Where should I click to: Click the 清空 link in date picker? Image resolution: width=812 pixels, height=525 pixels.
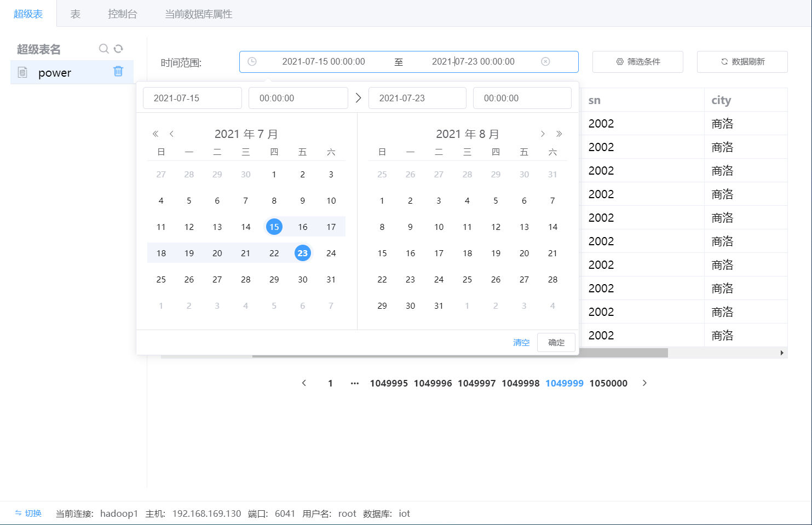coord(521,343)
